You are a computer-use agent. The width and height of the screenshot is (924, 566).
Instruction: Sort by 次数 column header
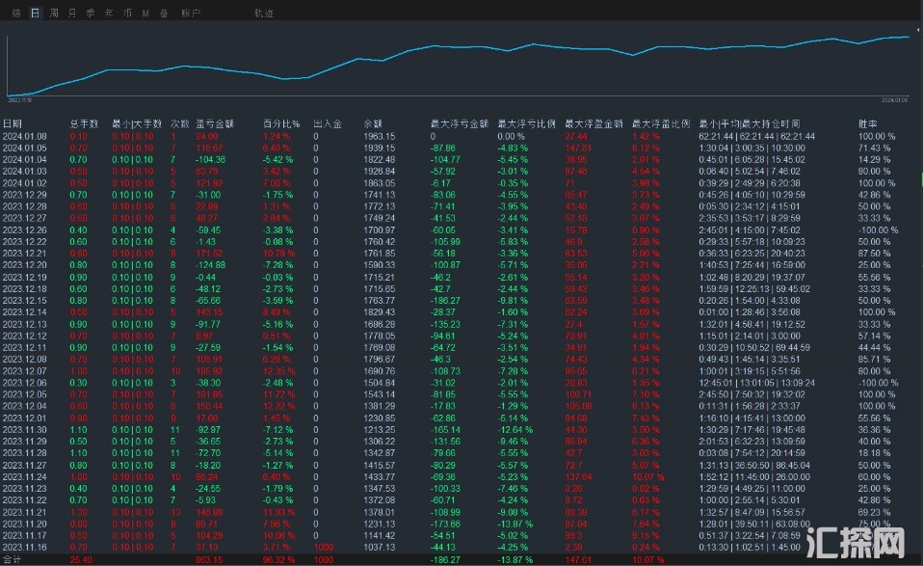click(180, 123)
